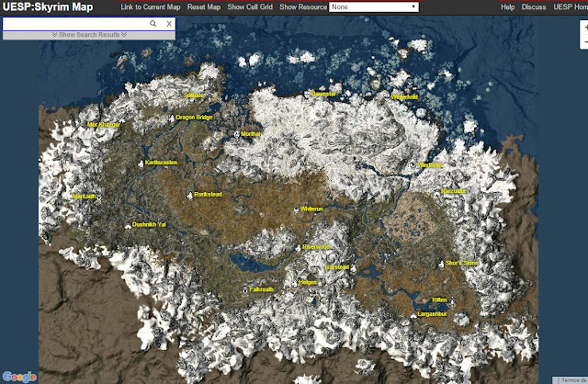Image resolution: width=588 pixels, height=384 pixels.
Task: Expand Show Search Results panel
Action: point(89,35)
